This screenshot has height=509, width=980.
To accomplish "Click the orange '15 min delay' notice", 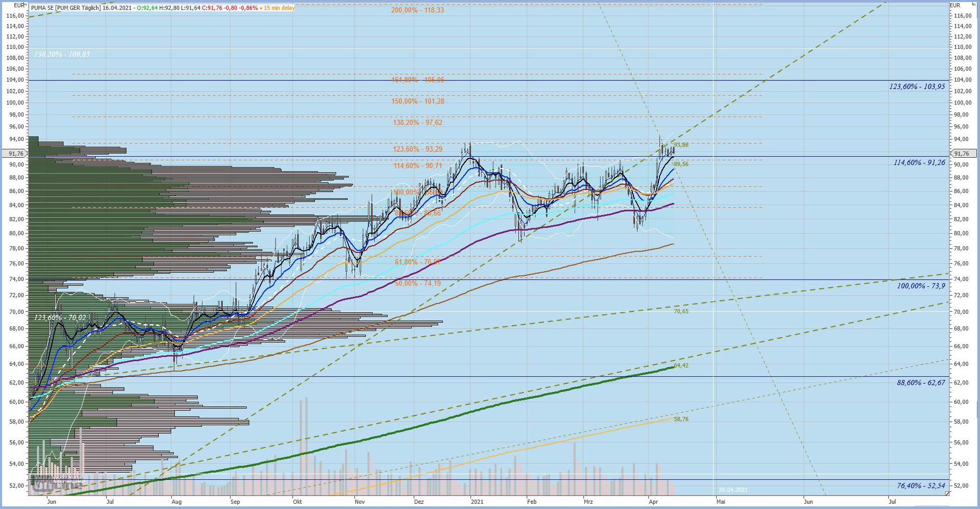I will point(279,8).
